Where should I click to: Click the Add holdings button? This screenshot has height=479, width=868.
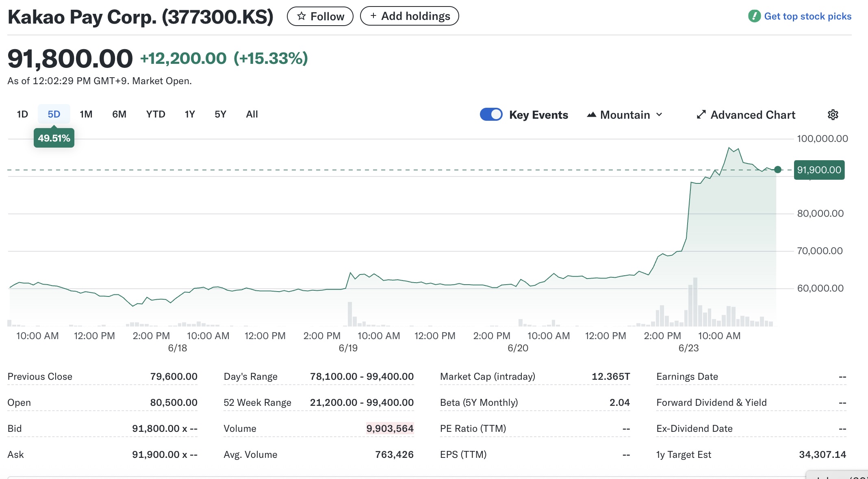tap(410, 16)
